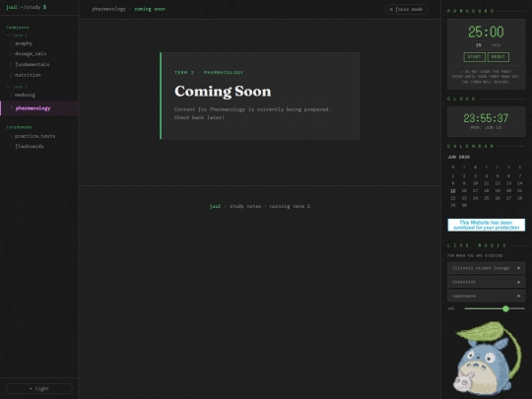Click the pharmacology breadcrumb link
Image resolution: width=532 pixels, height=399 pixels.
point(109,9)
